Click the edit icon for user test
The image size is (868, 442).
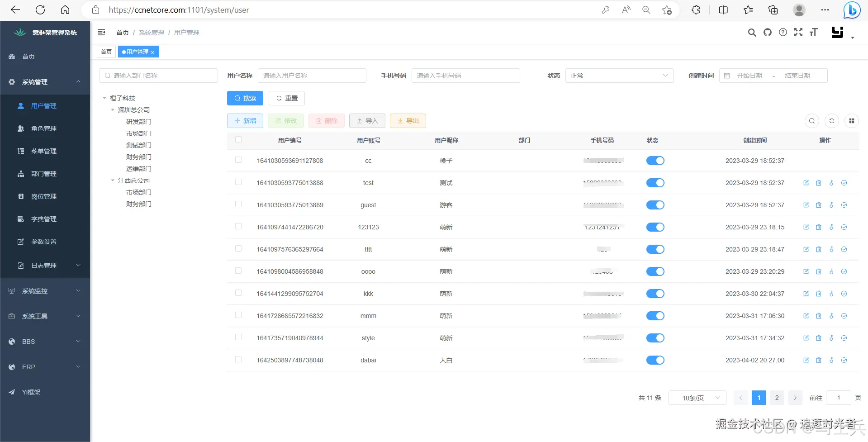tap(806, 183)
